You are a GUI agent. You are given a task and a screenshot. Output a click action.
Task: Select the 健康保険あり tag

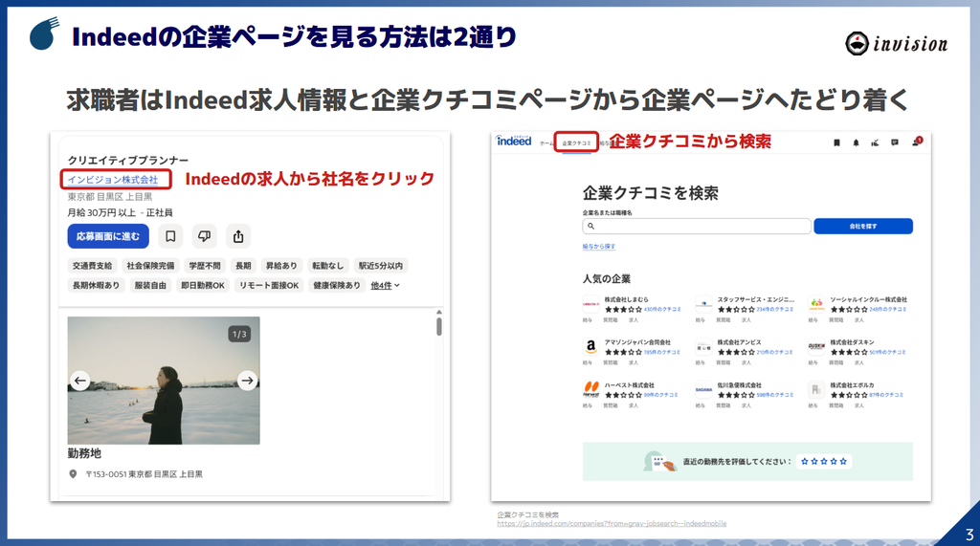[x=337, y=286]
